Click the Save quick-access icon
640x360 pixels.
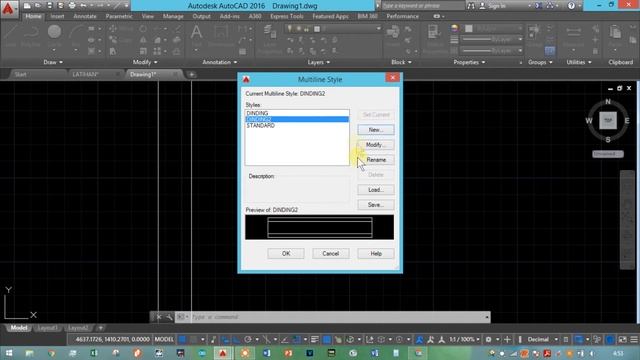click(x=49, y=6)
